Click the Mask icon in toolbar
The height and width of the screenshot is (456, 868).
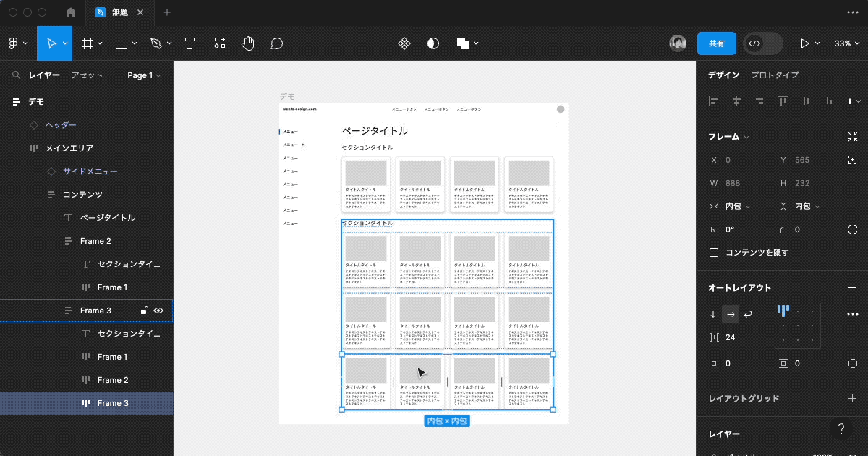[433, 43]
